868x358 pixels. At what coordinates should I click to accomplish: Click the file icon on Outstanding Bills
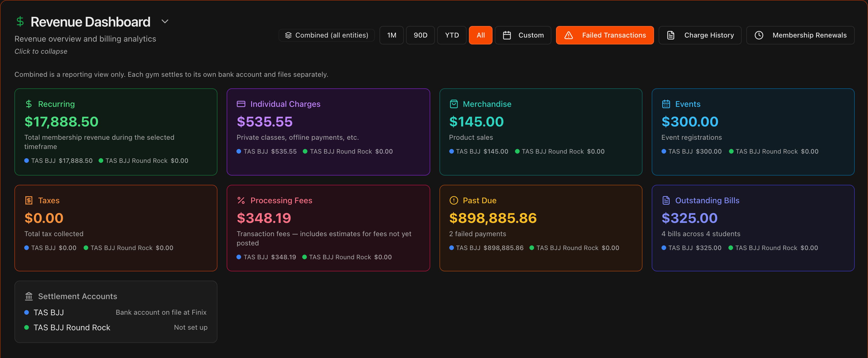(666, 200)
